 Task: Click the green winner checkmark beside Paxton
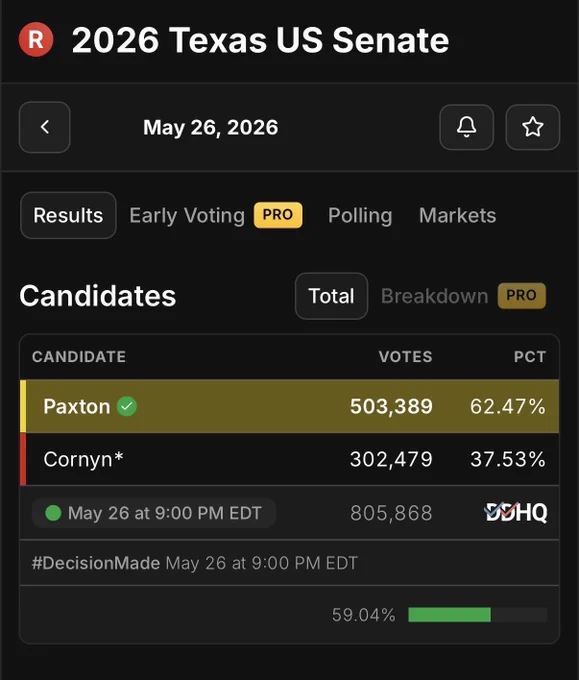pos(127,406)
